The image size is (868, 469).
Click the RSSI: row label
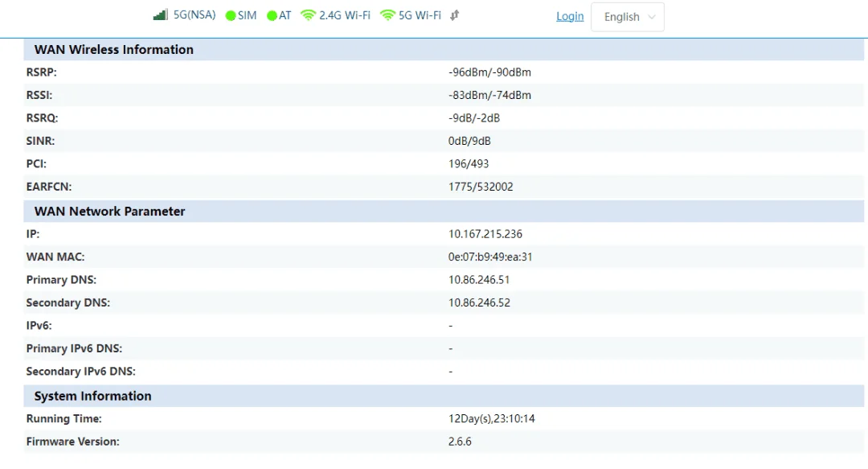pyautogui.click(x=39, y=96)
